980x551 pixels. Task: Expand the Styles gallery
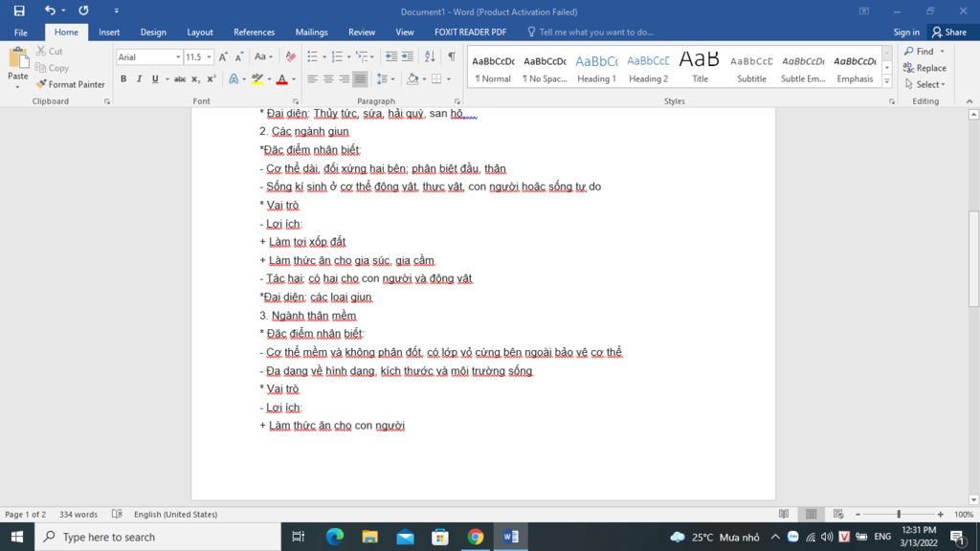pos(887,81)
